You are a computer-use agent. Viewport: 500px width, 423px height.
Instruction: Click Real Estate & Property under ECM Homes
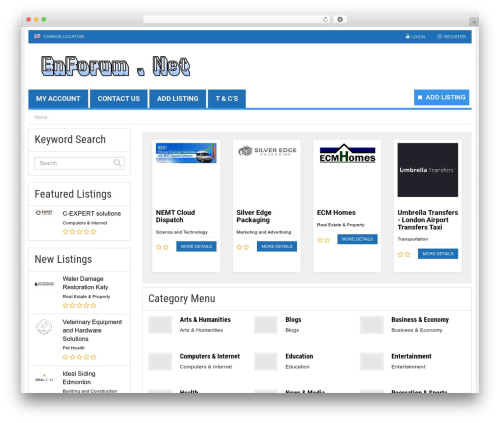pos(341,225)
